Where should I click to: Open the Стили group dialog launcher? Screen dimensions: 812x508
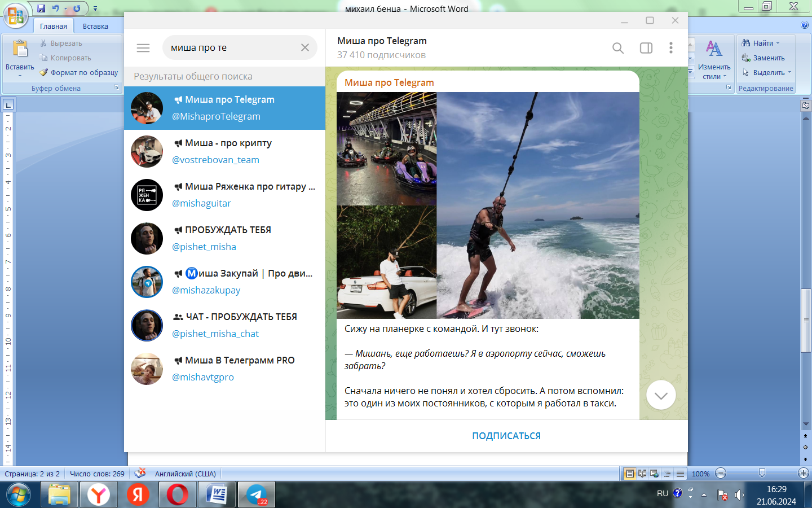[x=729, y=87]
